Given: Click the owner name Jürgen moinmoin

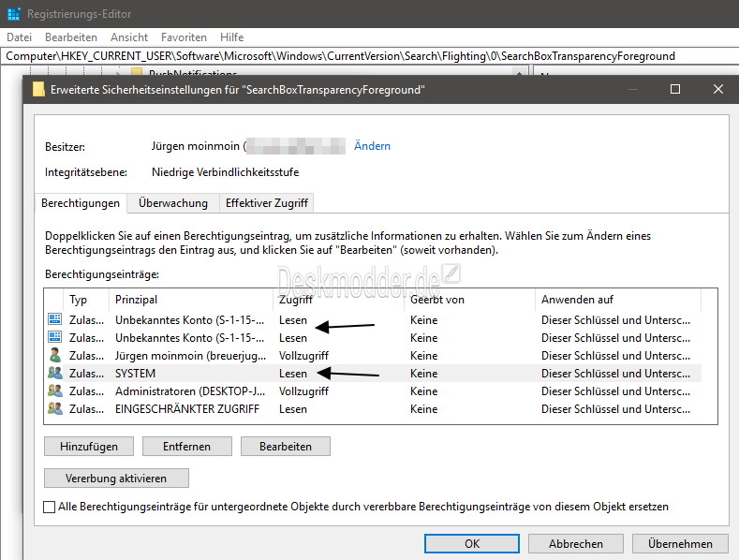Looking at the screenshot, I should coord(196,146).
